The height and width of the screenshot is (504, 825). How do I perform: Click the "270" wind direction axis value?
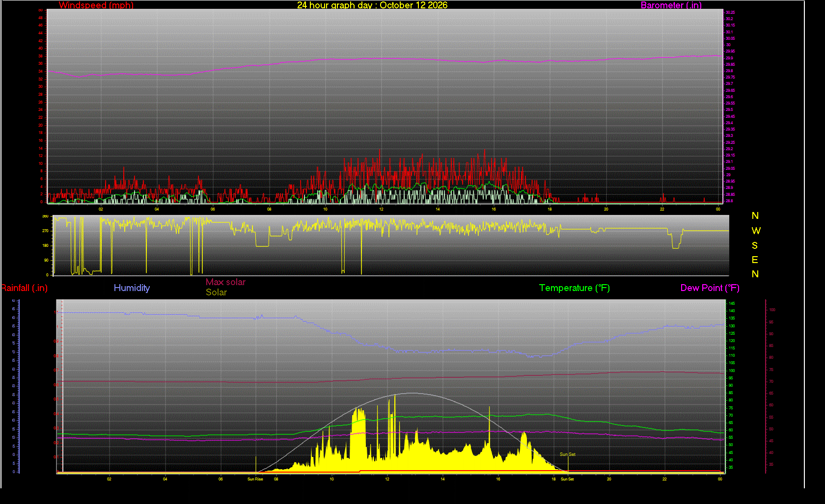pos(45,231)
